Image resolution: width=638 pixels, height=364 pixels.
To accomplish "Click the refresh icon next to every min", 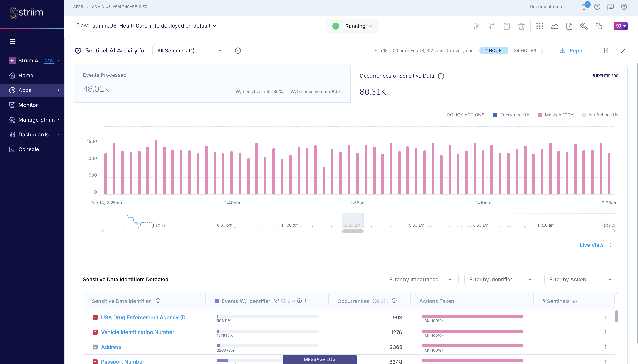I will (449, 50).
